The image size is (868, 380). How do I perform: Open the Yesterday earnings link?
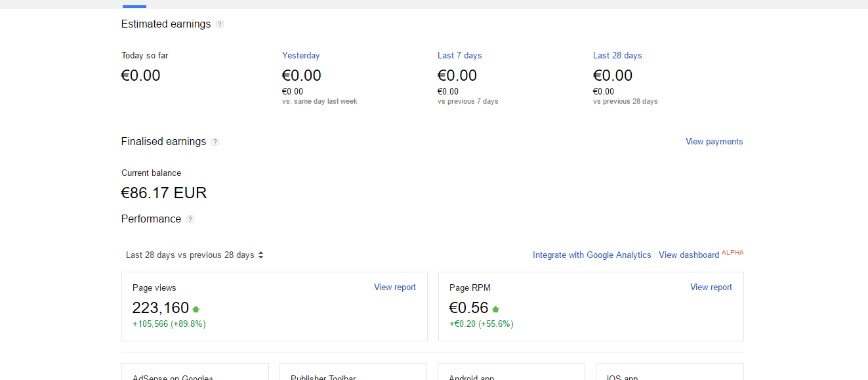[x=300, y=56]
